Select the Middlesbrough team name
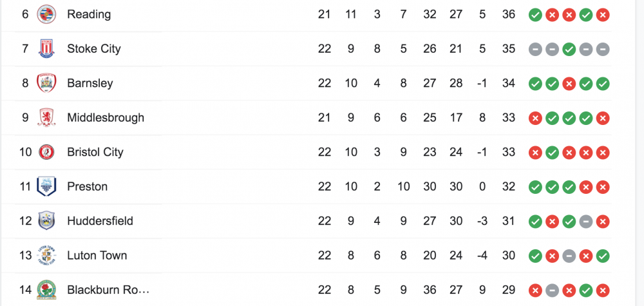The height and width of the screenshot is (306, 644). click(x=106, y=118)
